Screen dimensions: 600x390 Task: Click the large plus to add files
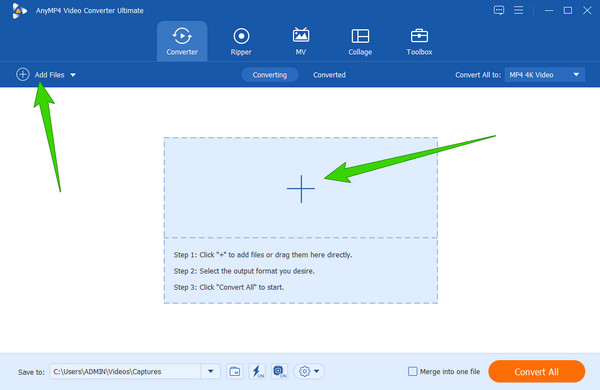coord(301,189)
